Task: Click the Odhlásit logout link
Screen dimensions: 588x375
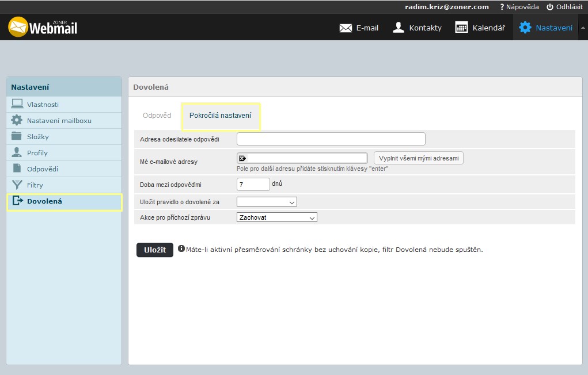Action: tap(564, 7)
